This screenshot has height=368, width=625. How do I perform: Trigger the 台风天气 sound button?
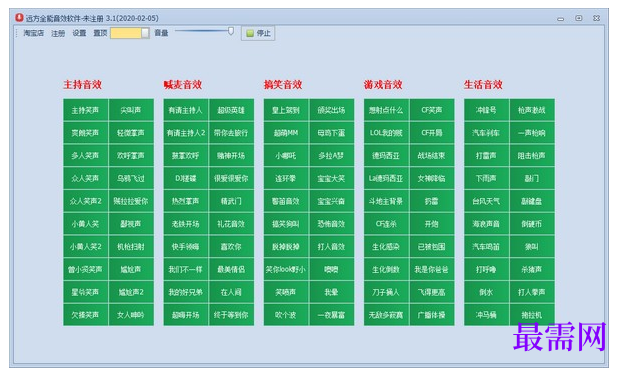(486, 201)
